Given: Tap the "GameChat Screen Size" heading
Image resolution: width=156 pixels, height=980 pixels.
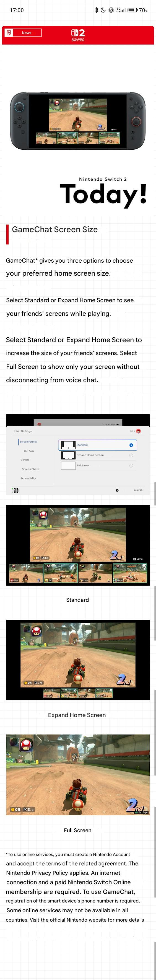Looking at the screenshot, I should pos(55,229).
